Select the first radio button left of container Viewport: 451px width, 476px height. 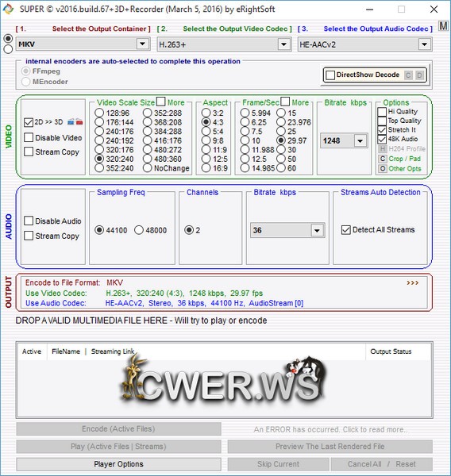click(x=8, y=39)
